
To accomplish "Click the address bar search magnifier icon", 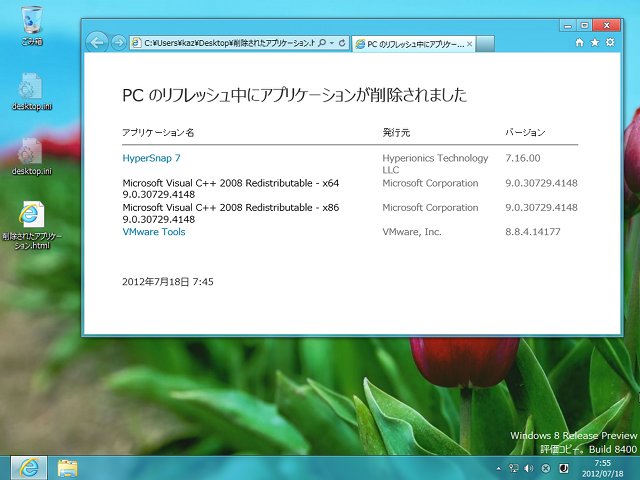I will [x=322, y=42].
